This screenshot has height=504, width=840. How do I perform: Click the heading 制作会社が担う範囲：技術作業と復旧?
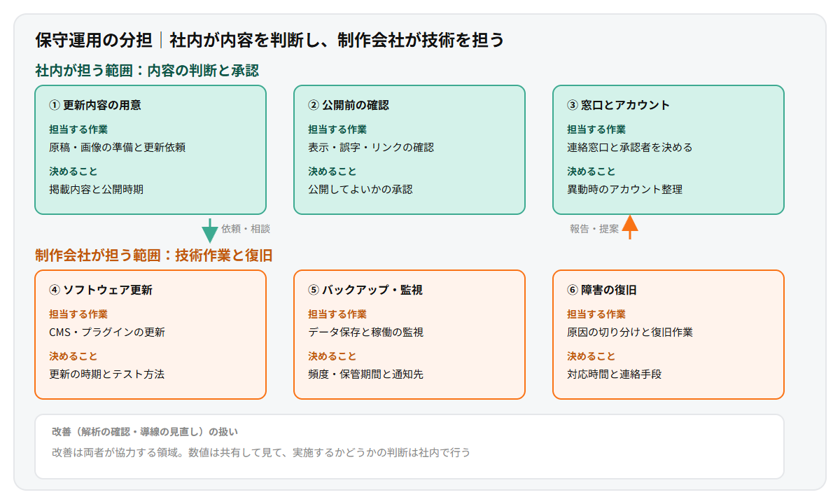154,255
